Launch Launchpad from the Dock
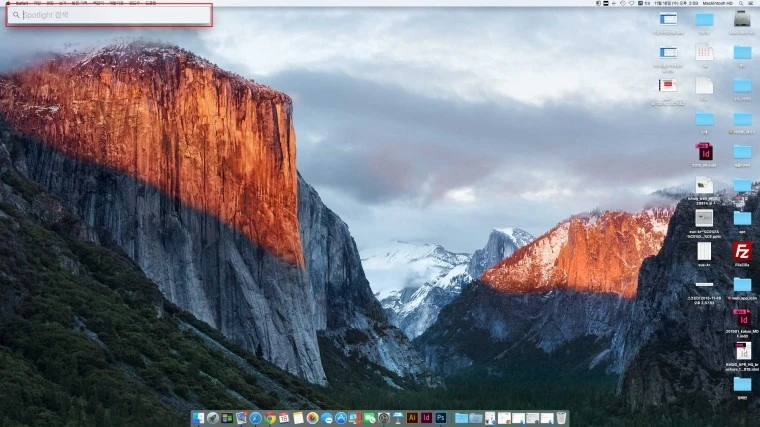This screenshot has height=427, width=760. point(213,418)
